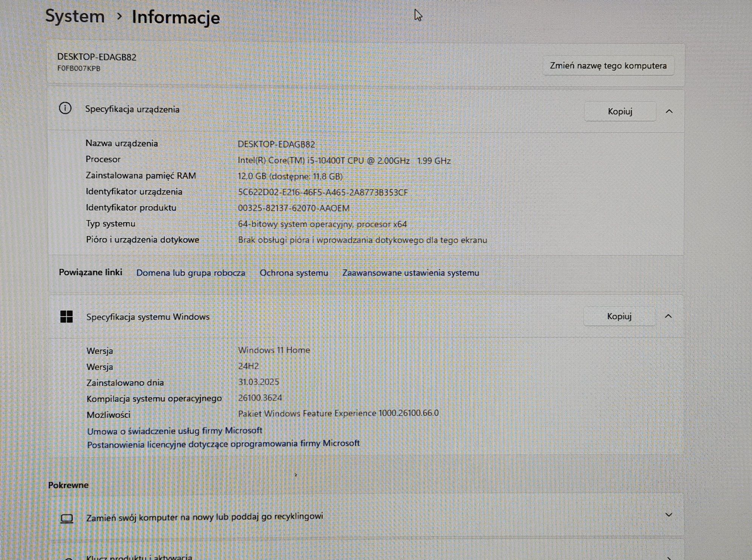This screenshot has height=560, width=752.
Task: Select the install date 31.03.2025
Action: click(x=258, y=382)
